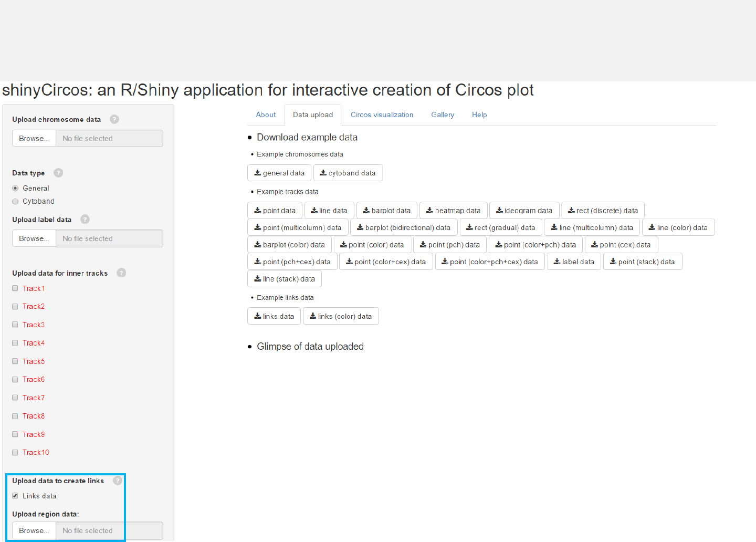Download label data example
This screenshot has height=542, width=756.
pos(574,262)
